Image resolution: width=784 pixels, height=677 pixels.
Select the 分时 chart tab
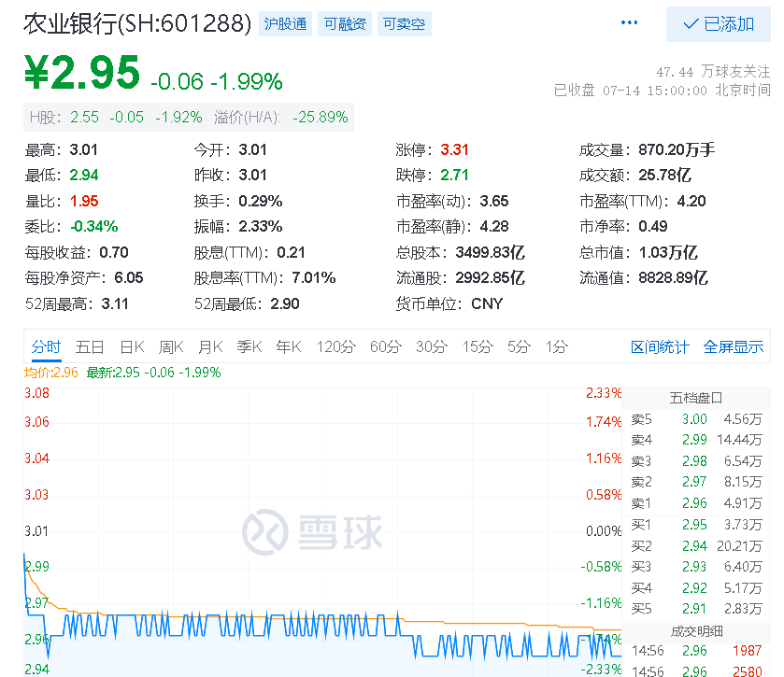[46, 346]
